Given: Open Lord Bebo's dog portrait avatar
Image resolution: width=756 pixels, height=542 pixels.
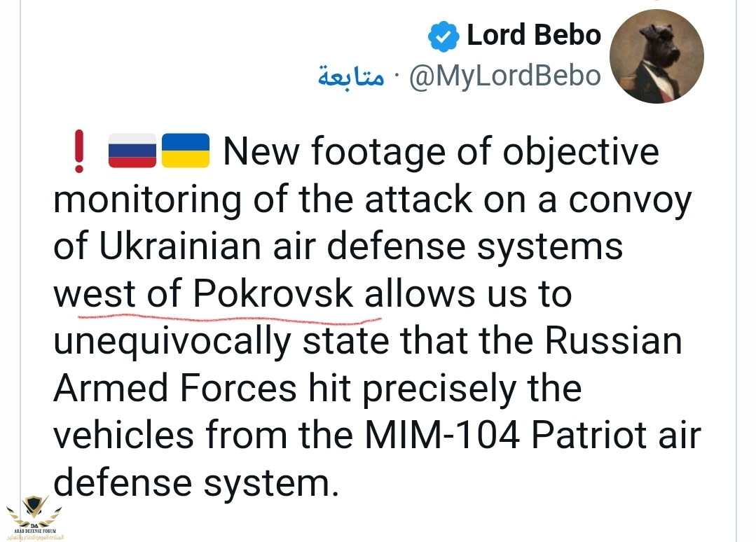Looking at the screenshot, I should (657, 57).
